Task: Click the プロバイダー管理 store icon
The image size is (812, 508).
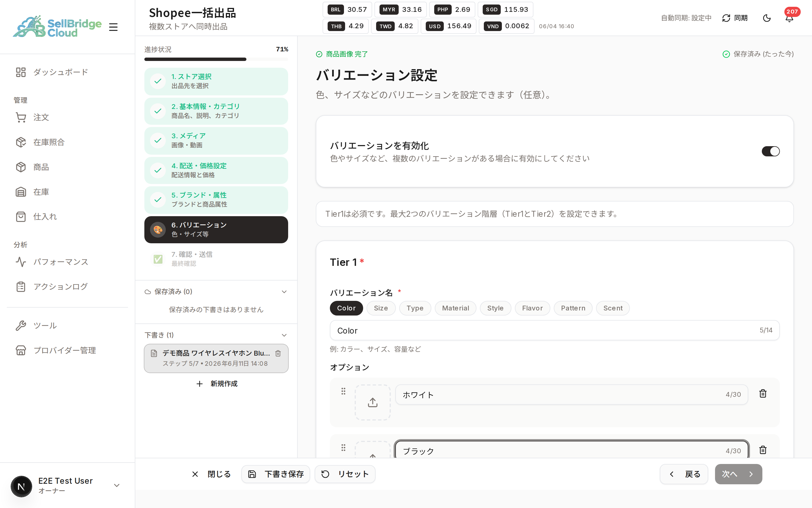Action: (21, 351)
